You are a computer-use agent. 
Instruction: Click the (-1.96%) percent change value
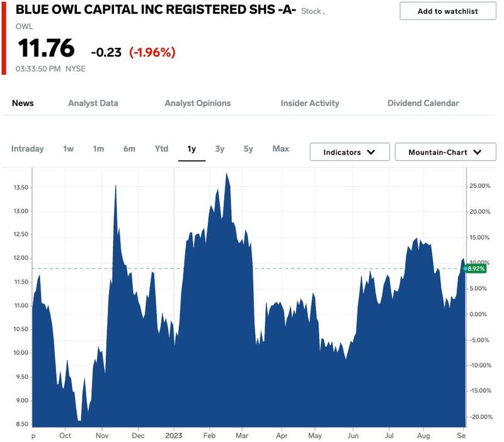pyautogui.click(x=152, y=52)
